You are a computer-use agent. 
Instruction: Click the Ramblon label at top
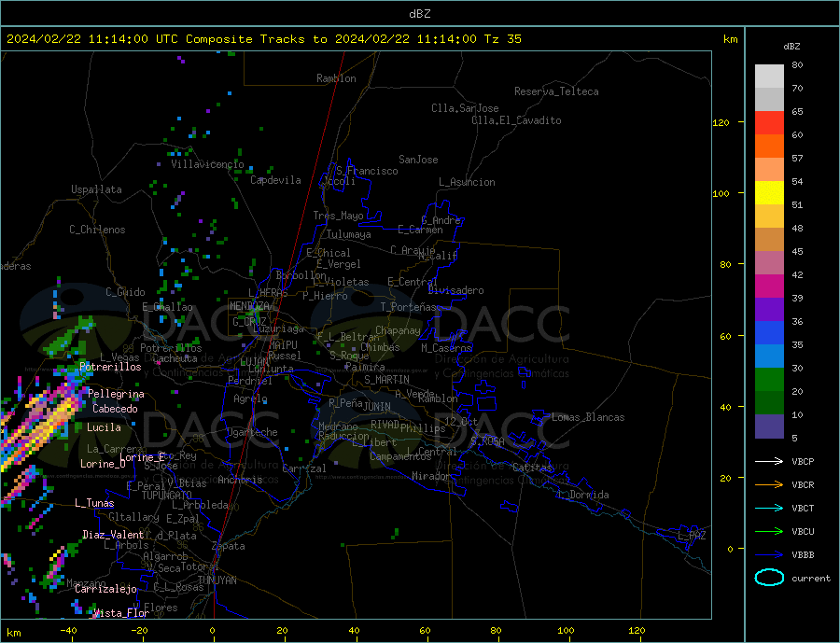click(x=336, y=78)
